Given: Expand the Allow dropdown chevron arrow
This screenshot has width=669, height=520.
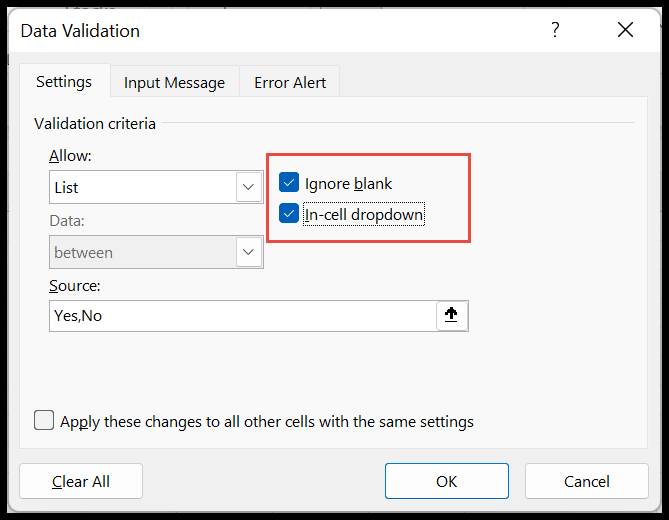Looking at the screenshot, I should [x=248, y=187].
